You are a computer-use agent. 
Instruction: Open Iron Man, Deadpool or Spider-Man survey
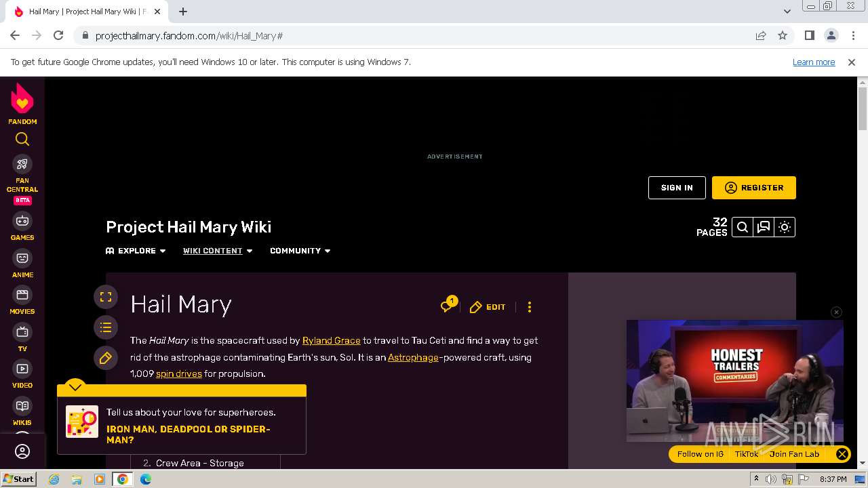[189, 434]
